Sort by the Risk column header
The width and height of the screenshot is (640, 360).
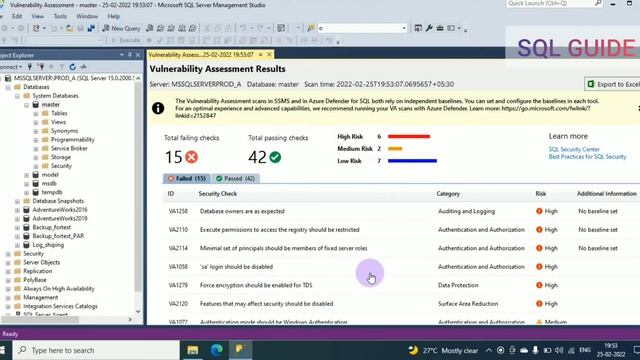[x=541, y=194]
